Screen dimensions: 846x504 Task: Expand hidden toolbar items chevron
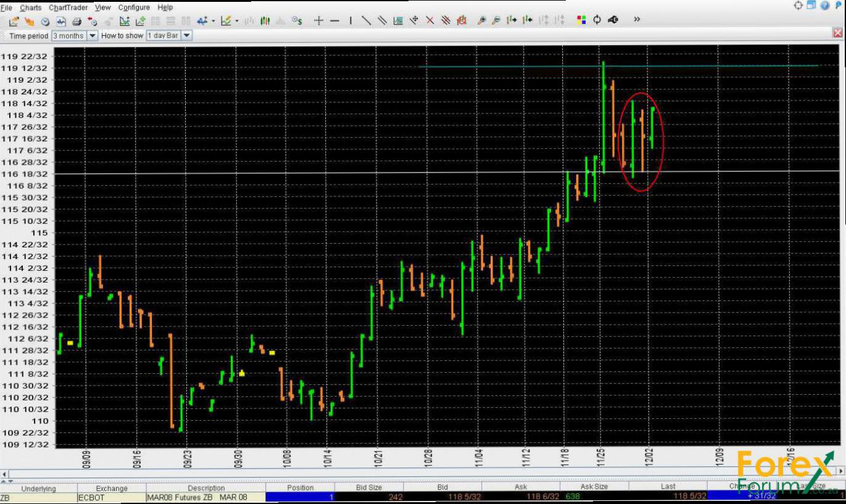click(x=637, y=20)
